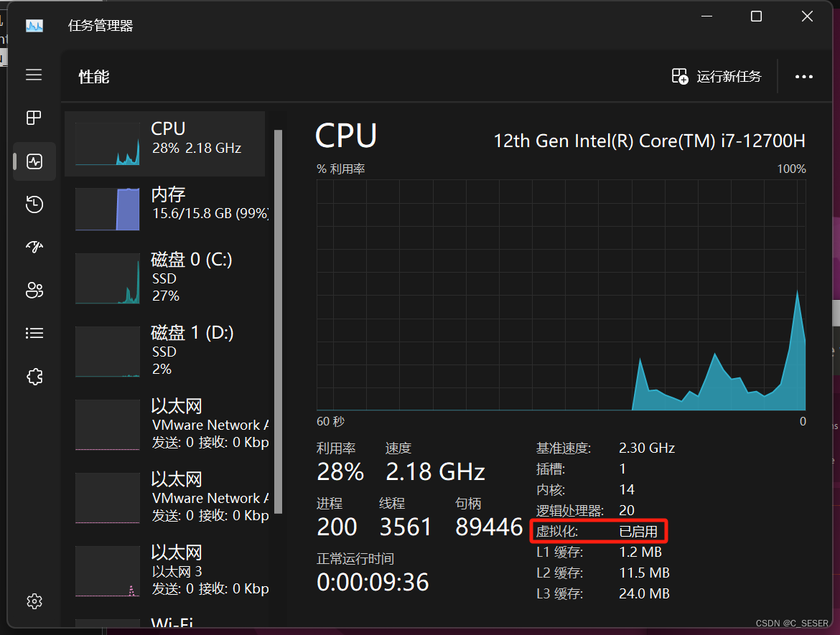840x635 pixels.
Task: Click the Task Manager app icon in title bar
Action: 34,25
